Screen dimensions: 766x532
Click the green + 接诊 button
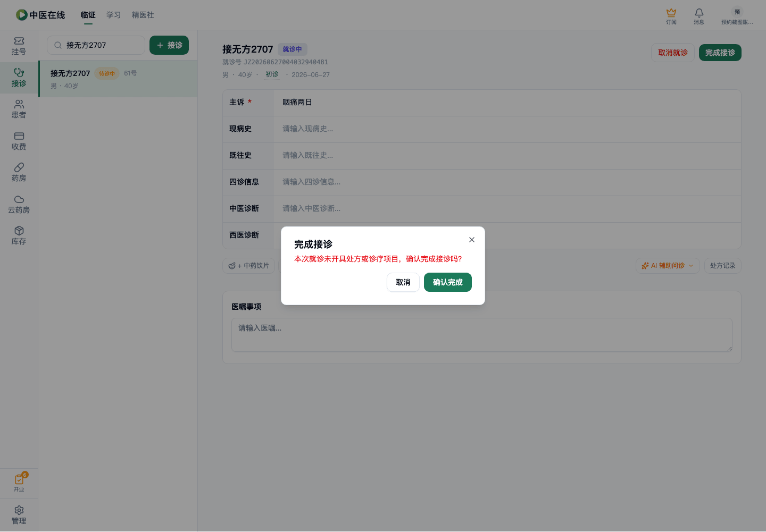169,45
